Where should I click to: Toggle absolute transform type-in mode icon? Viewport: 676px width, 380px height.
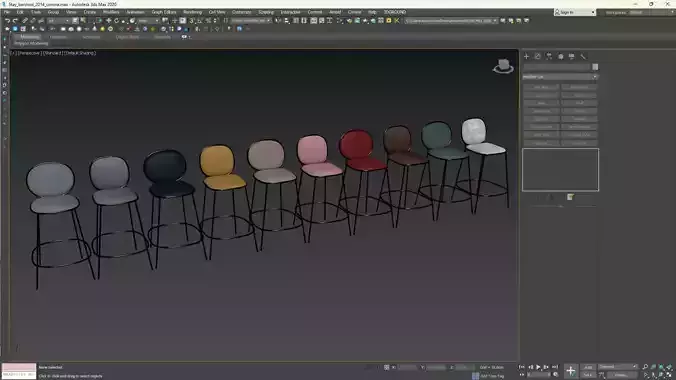point(387,367)
